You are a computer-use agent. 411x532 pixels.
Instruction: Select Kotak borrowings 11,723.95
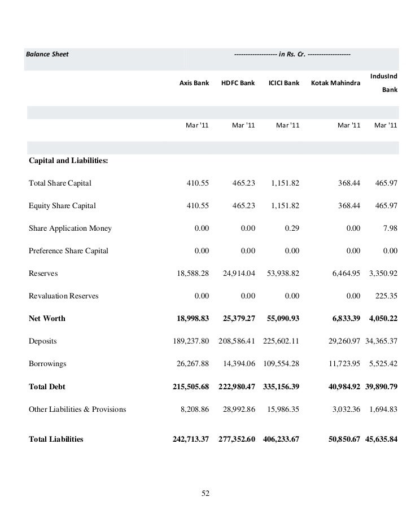pyautogui.click(x=344, y=364)
